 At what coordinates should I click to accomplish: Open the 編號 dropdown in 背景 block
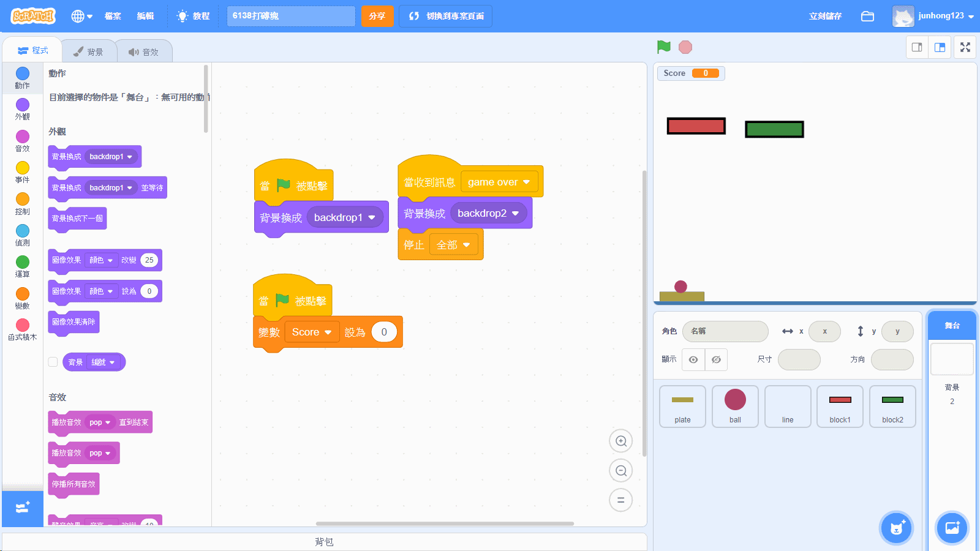tap(103, 362)
